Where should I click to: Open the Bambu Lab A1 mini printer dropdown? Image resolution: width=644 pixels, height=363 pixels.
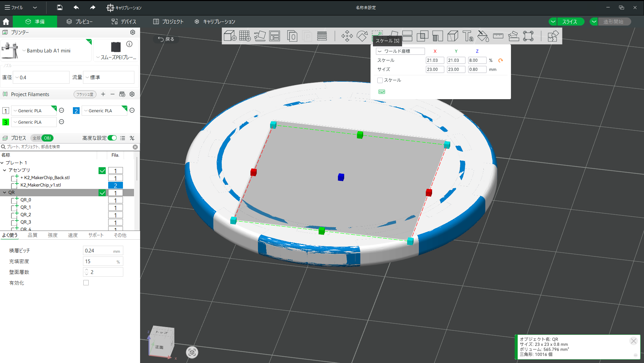[46, 50]
